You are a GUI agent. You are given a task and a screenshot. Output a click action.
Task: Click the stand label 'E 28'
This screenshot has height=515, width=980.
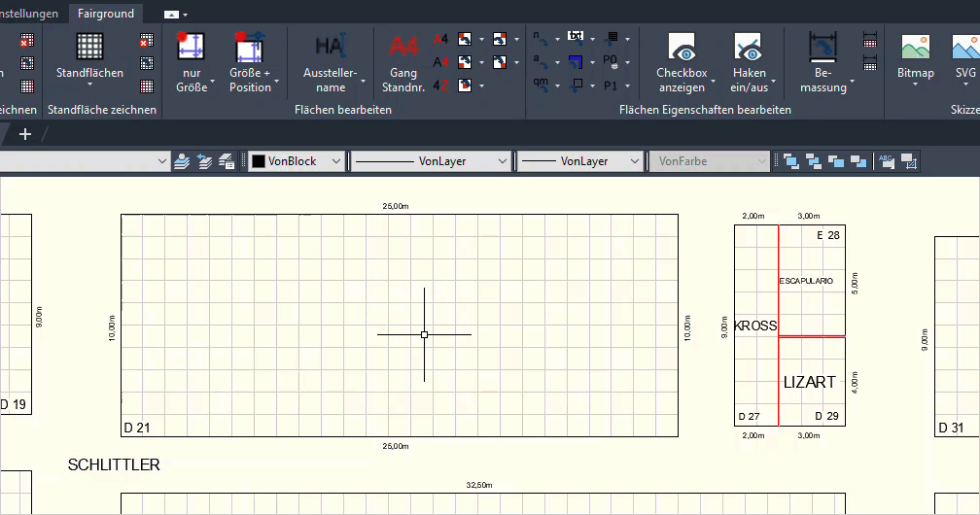(x=828, y=235)
